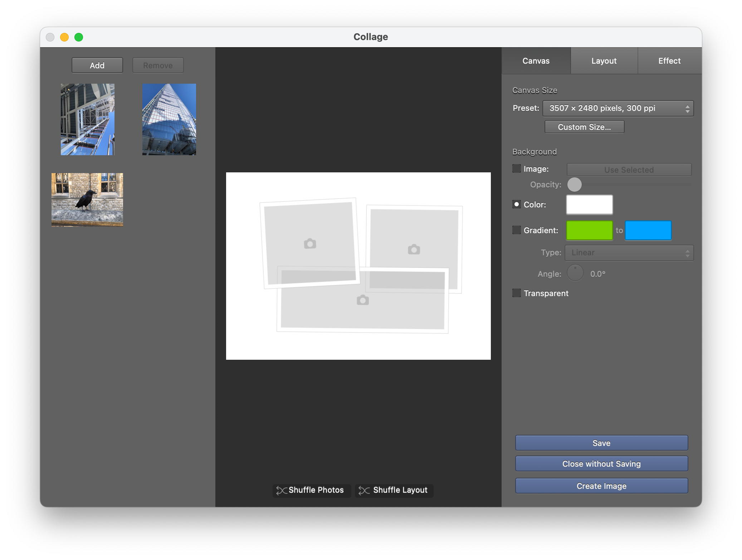The height and width of the screenshot is (560, 742).
Task: Click Create Image button
Action: (601, 486)
